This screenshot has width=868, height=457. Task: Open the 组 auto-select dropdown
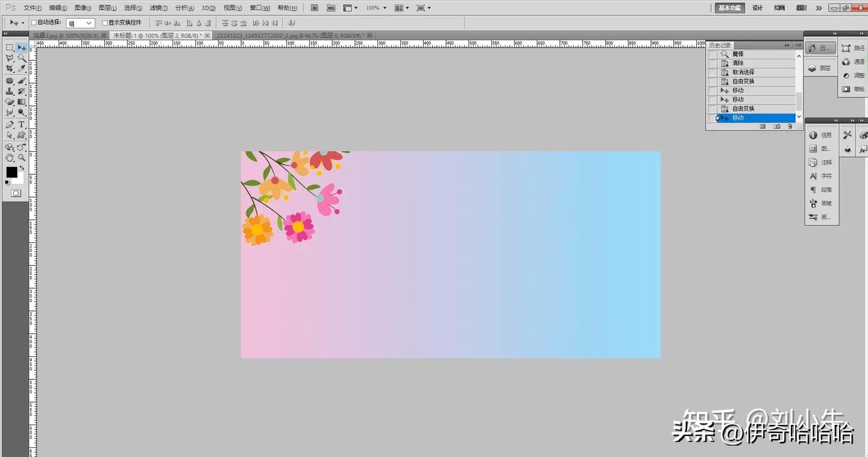80,23
